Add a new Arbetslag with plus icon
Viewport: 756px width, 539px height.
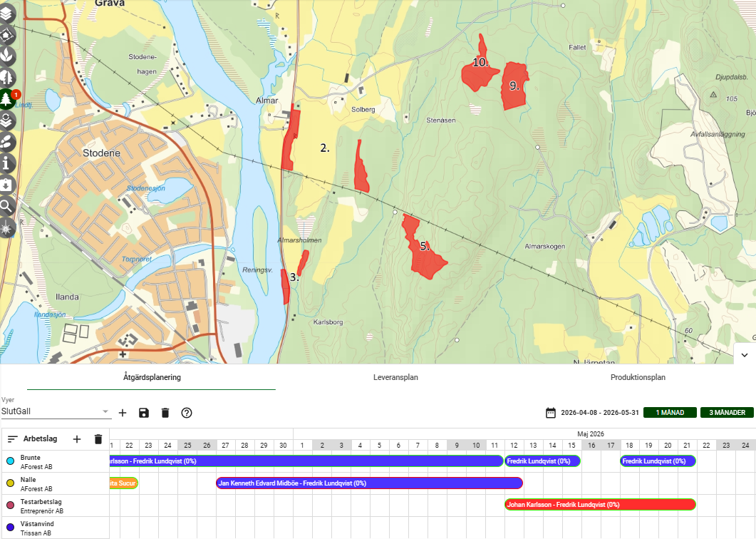(77, 439)
